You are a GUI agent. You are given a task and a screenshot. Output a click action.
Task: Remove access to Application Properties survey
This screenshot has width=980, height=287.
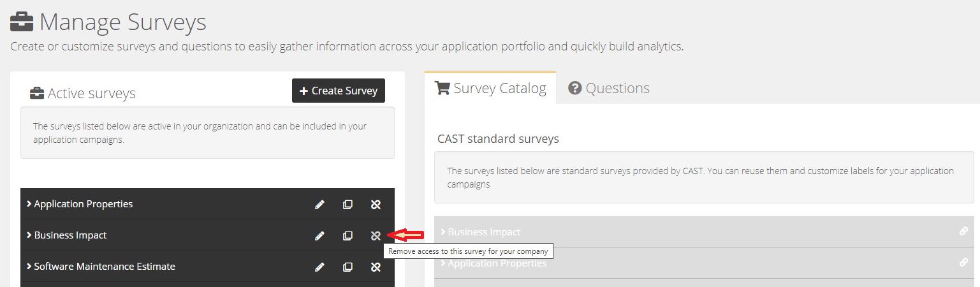pos(376,205)
